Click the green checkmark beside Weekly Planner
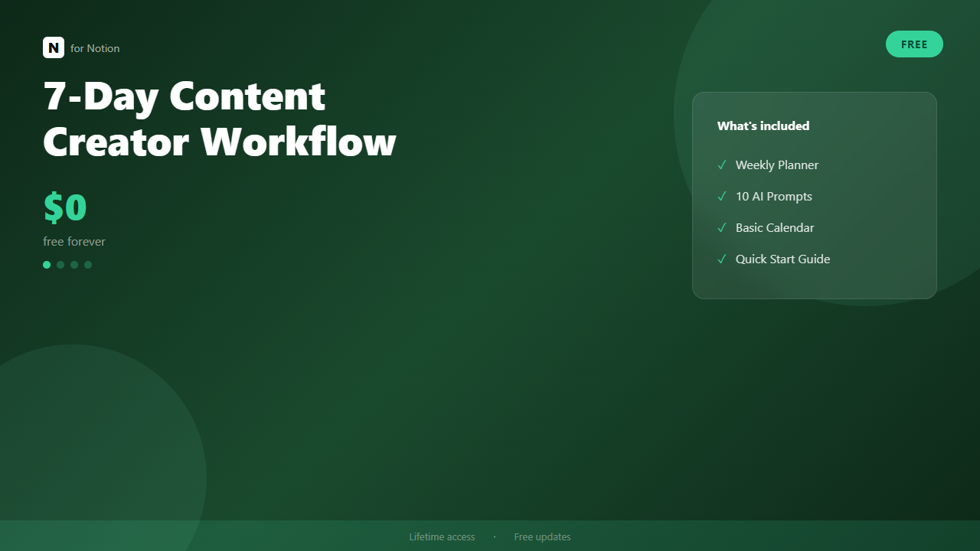The height and width of the screenshot is (551, 980). pos(722,165)
